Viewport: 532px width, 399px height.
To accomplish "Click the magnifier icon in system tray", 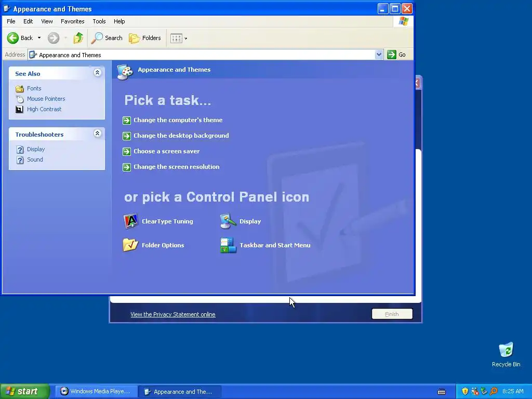I will point(494,392).
